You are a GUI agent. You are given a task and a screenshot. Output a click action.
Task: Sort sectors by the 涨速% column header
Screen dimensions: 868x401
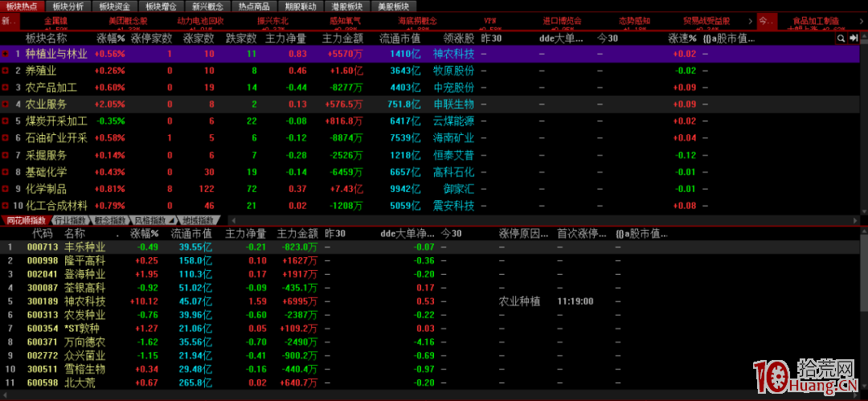click(x=682, y=39)
